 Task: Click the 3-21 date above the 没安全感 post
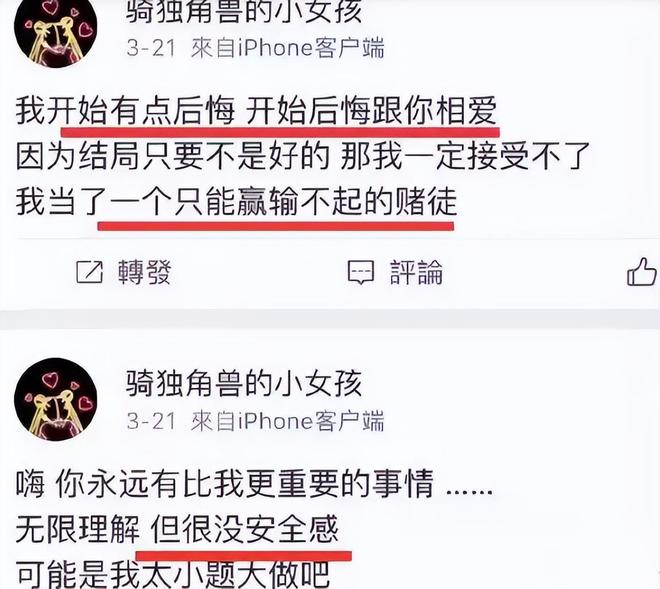151,421
